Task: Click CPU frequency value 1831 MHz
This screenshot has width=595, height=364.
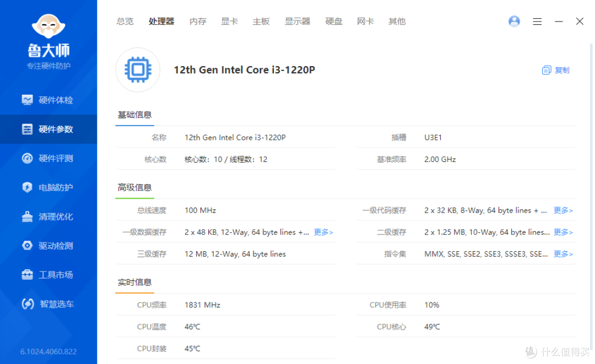Action: (x=202, y=305)
